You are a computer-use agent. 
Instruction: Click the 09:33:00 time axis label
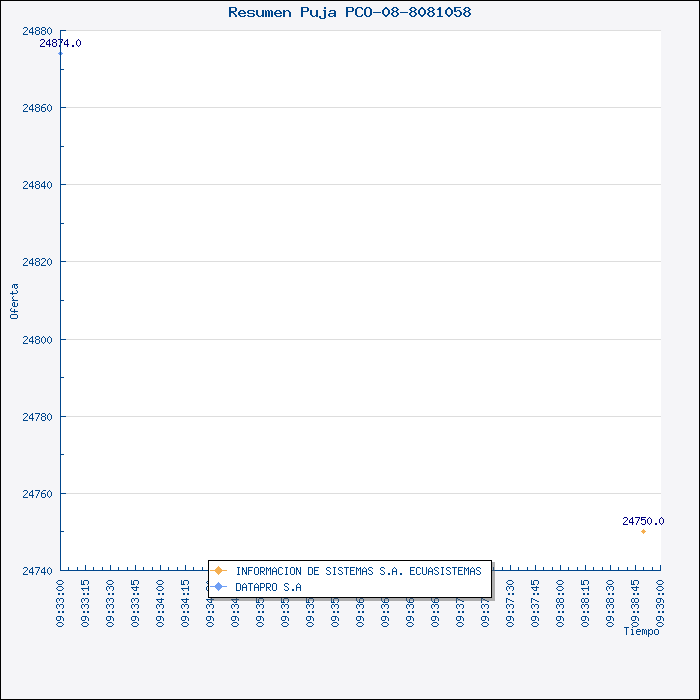click(61, 601)
